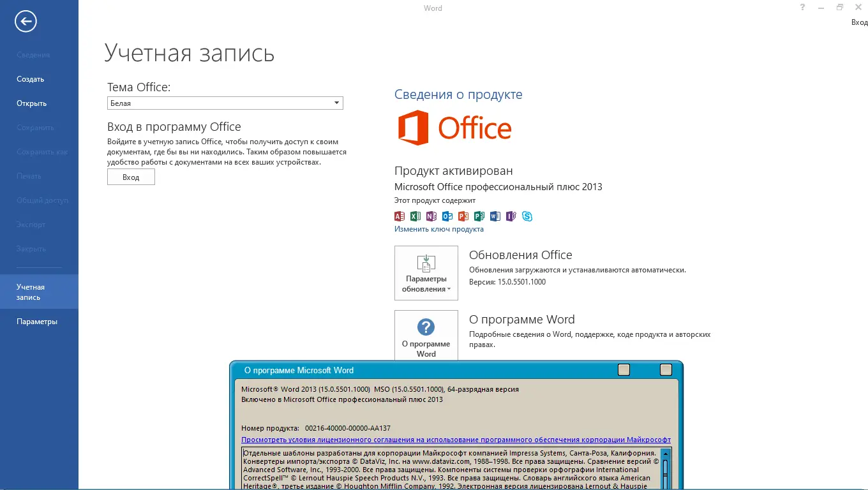
Task: Click the Access icon in product list
Action: 400,216
